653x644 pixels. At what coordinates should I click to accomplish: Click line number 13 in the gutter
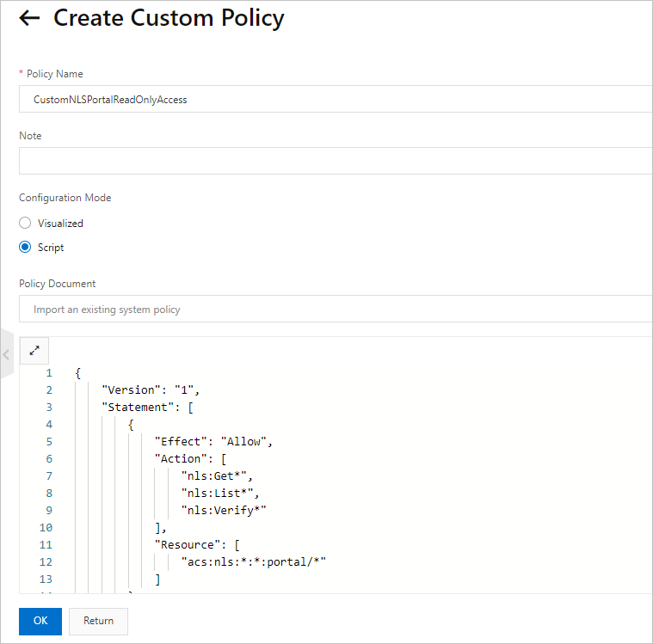tap(46, 580)
